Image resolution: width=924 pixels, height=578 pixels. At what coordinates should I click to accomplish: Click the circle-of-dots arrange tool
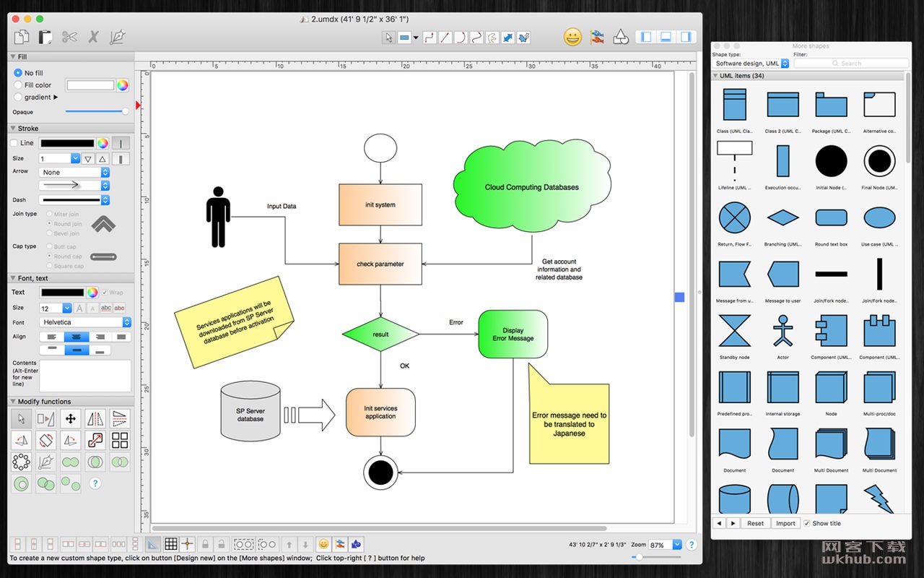click(x=22, y=462)
